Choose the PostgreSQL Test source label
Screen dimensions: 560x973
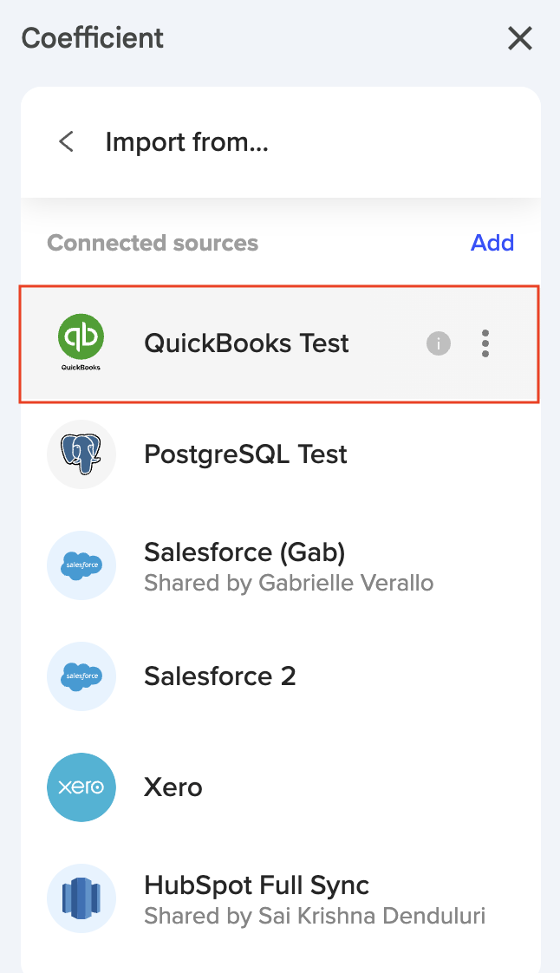245,454
